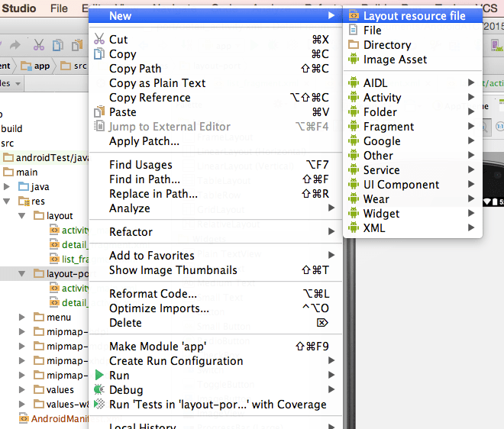Click the Android icon beside UI Component

pyautogui.click(x=354, y=184)
